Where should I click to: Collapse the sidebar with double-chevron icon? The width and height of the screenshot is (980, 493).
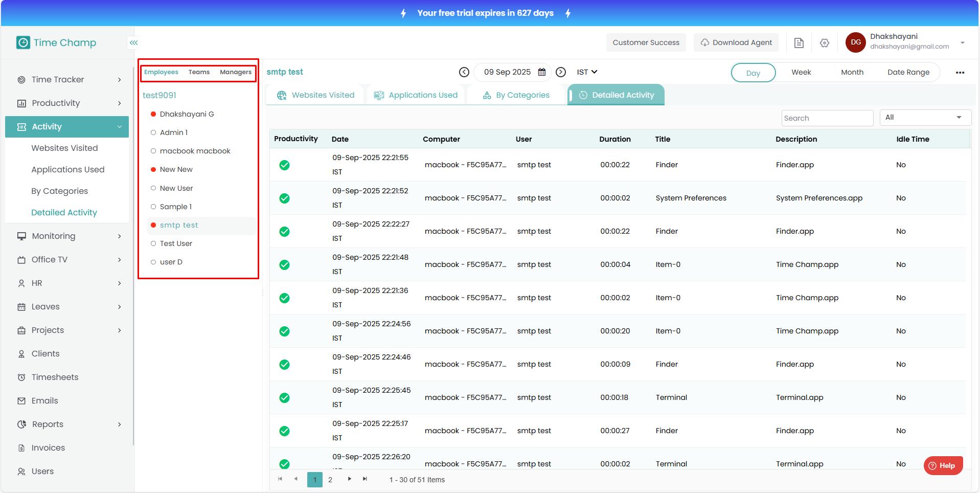(x=133, y=42)
